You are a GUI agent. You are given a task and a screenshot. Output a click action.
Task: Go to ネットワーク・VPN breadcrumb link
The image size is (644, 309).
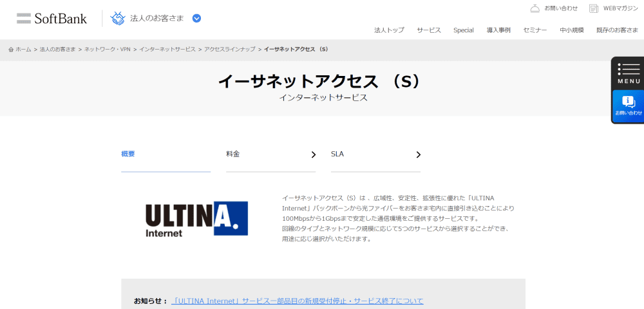tap(107, 49)
